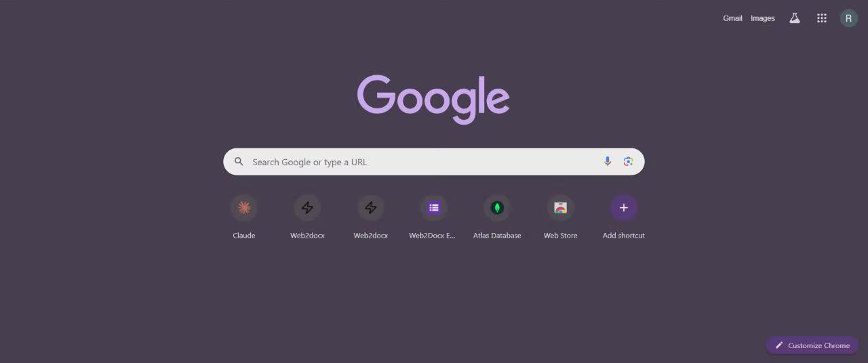Click the Add shortcut plus icon
The height and width of the screenshot is (363, 868).
pos(624,208)
